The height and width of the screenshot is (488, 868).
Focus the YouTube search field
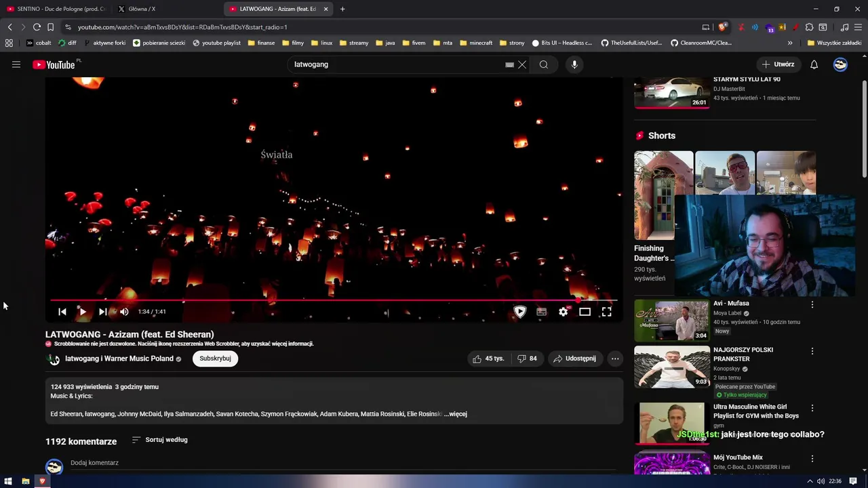tap(397, 64)
